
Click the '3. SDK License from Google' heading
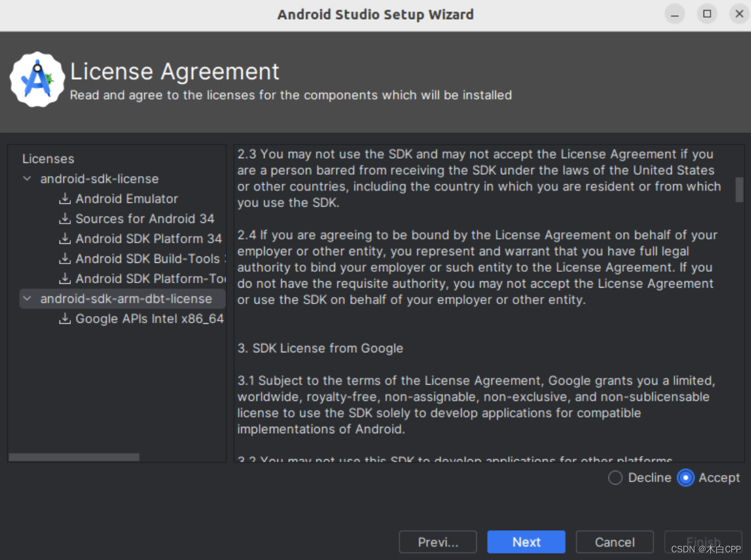320,348
